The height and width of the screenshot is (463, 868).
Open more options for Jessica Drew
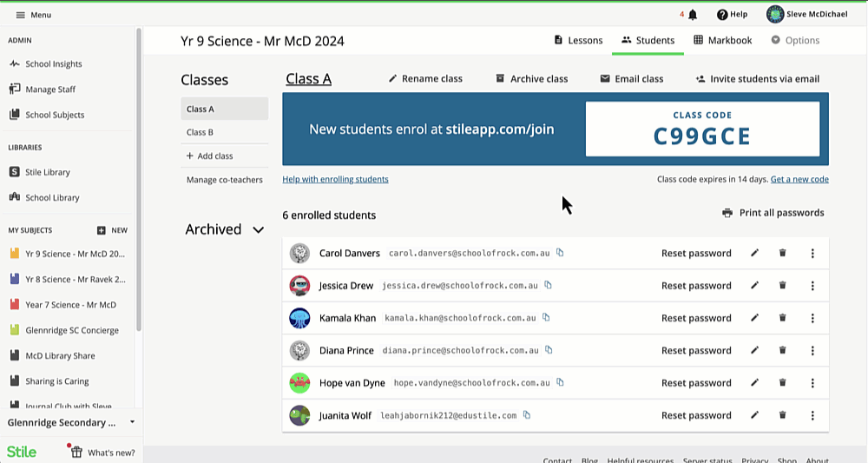pos(812,285)
